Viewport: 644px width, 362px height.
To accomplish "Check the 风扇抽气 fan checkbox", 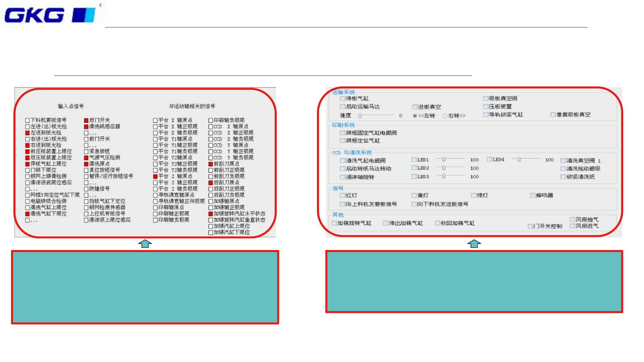I will 573,220.
